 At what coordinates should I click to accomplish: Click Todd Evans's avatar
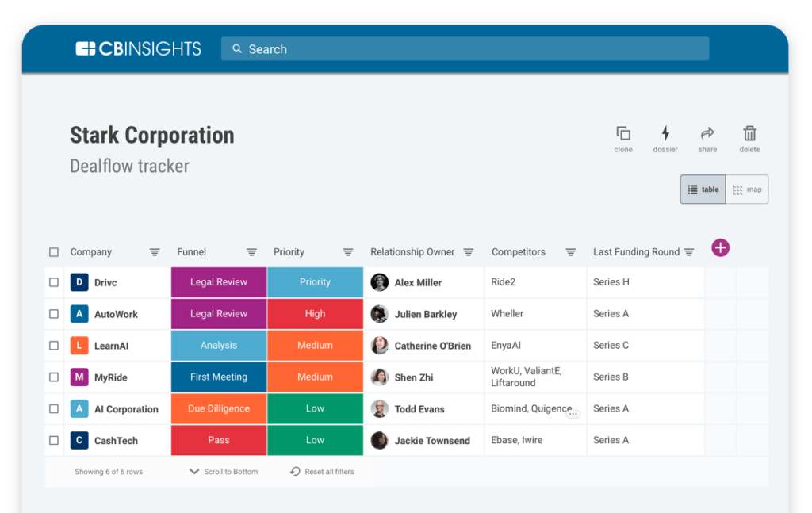pos(380,408)
